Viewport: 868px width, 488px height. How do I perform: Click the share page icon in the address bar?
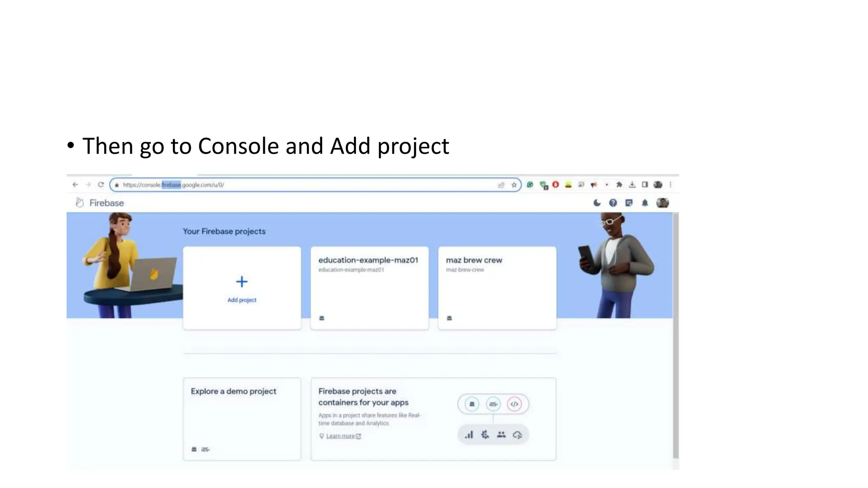[x=501, y=185]
